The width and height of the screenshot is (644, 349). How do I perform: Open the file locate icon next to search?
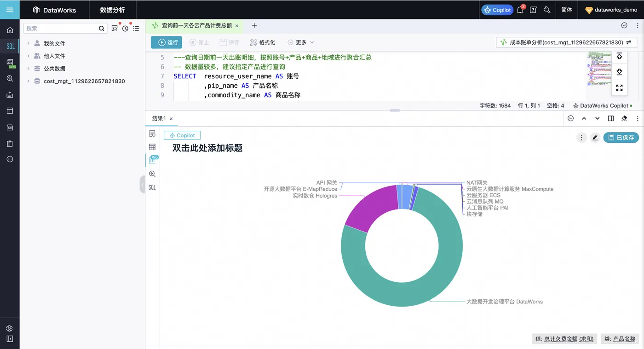115,29
